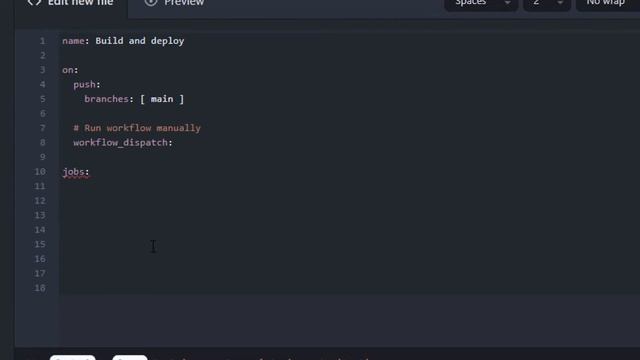Click the code brackets icon beside Edit new file
The height and width of the screenshot is (360, 640).
pyautogui.click(x=34, y=2)
